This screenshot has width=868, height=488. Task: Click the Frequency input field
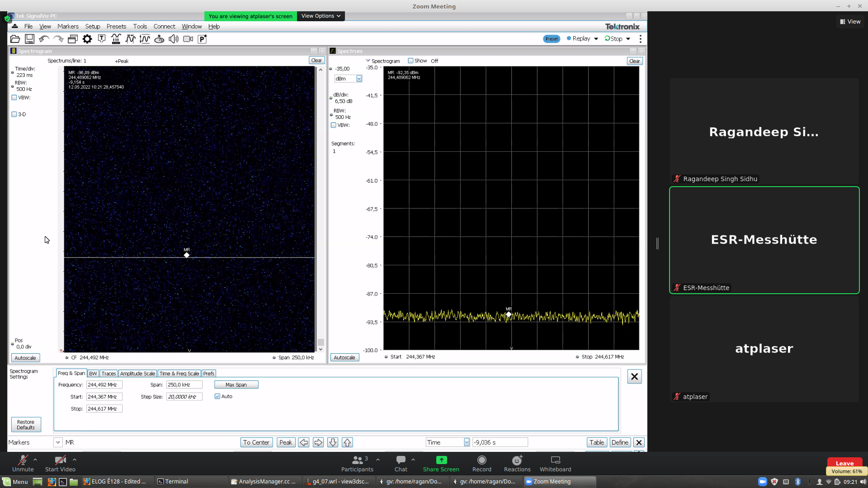tap(104, 385)
